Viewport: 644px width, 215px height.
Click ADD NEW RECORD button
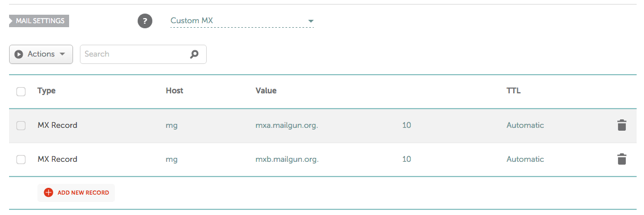pos(76,192)
